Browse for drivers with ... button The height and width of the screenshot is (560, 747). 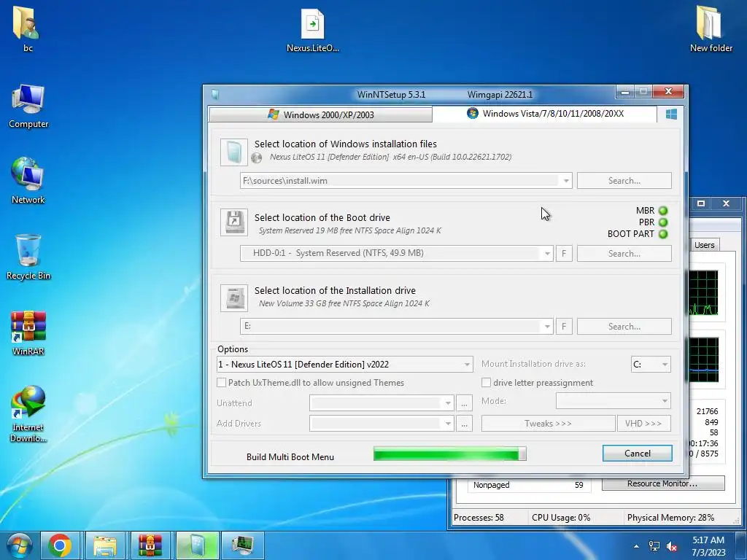(464, 424)
